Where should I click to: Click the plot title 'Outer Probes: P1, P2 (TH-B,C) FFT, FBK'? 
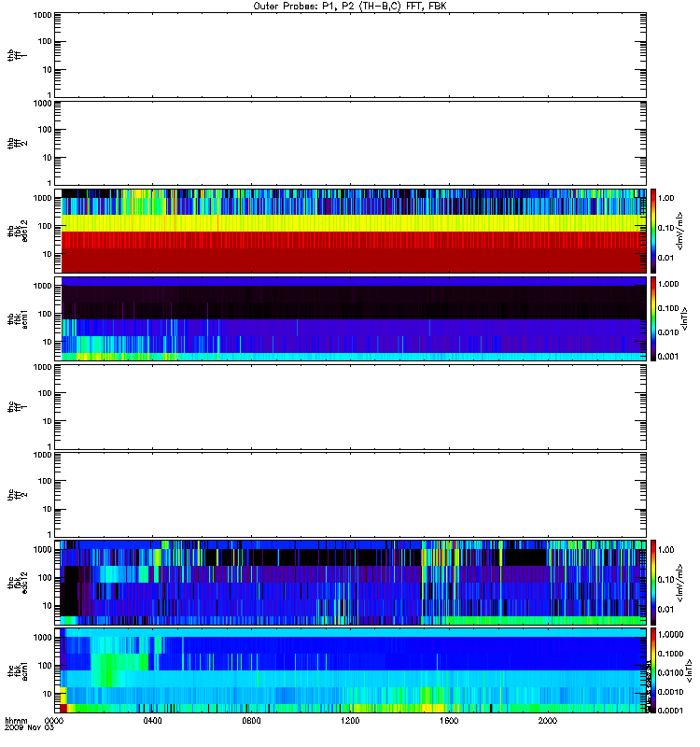point(350,7)
